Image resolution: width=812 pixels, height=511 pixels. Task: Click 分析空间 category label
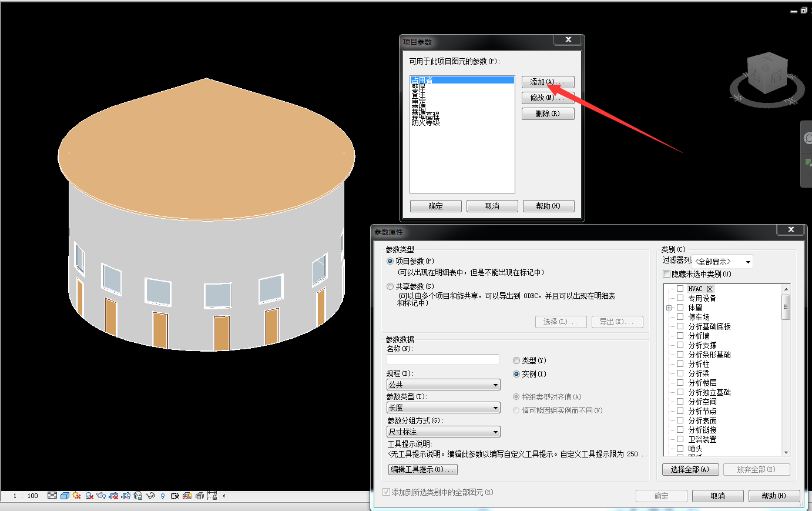coord(702,402)
